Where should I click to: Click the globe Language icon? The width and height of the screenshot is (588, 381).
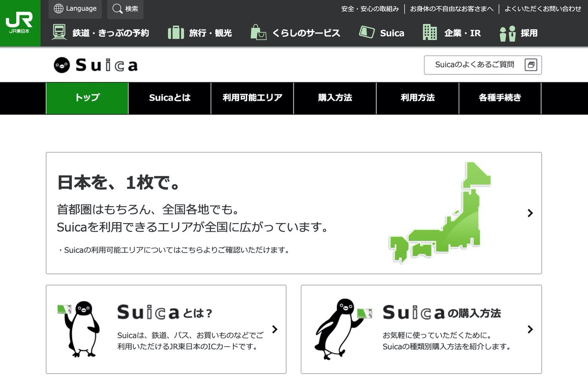pyautogui.click(x=58, y=9)
